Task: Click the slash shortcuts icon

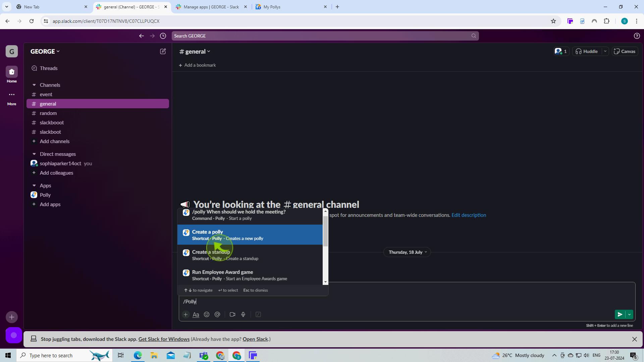Action: (x=258, y=314)
